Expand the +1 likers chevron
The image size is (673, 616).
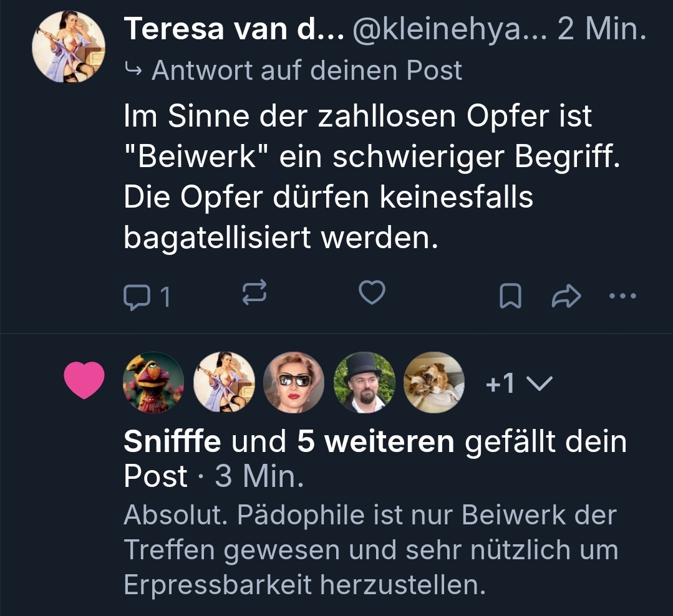(x=539, y=383)
